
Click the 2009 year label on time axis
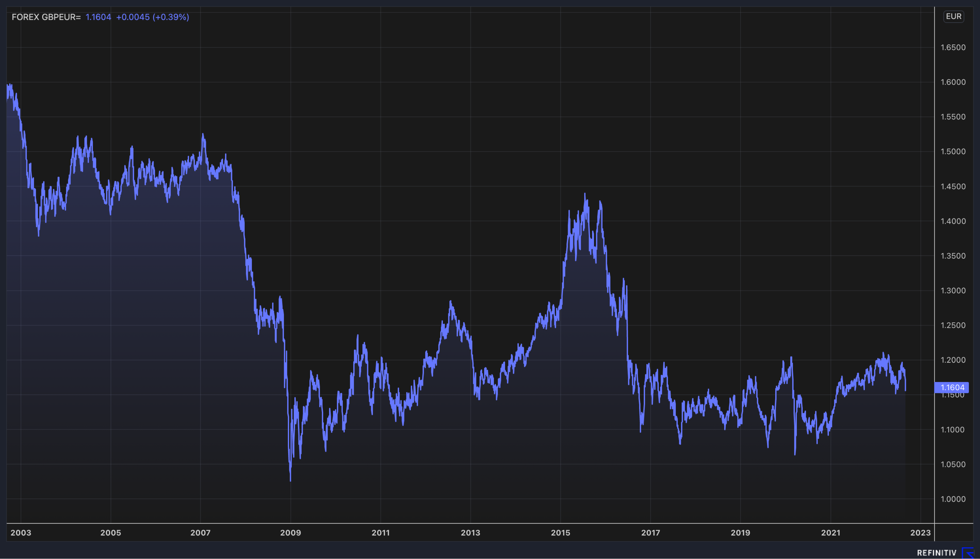tap(290, 533)
